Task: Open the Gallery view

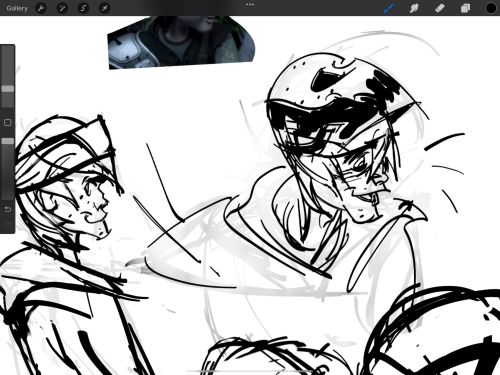Action: (x=17, y=8)
